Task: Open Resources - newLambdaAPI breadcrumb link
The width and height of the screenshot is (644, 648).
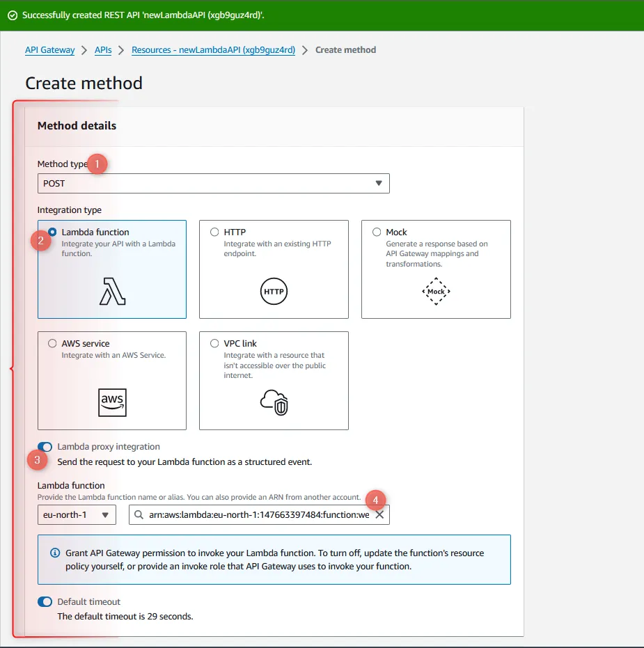Action: tap(213, 50)
